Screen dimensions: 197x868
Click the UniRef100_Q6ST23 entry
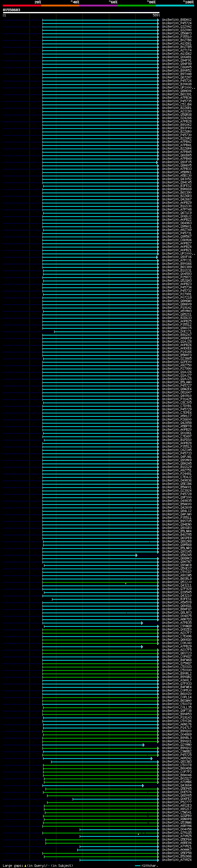tap(177, 653)
